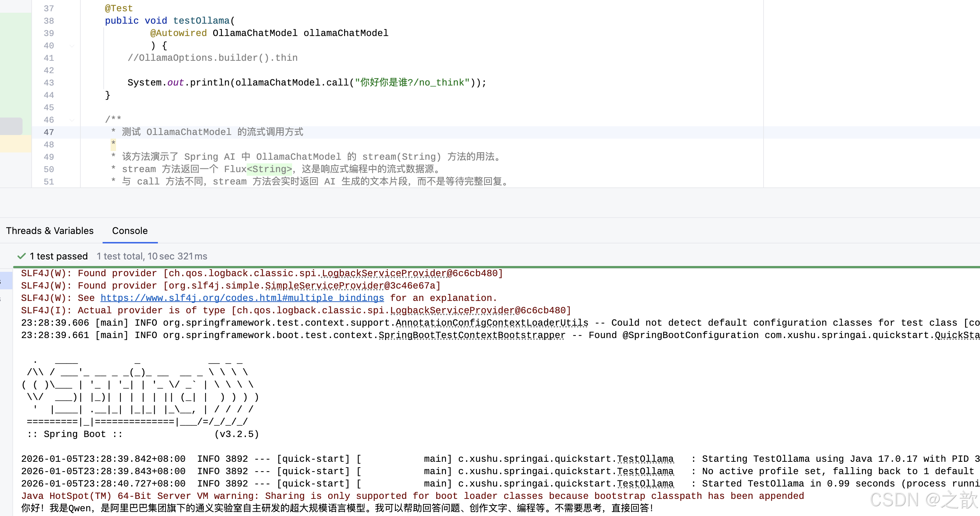Collapse the Javadoc comment at line 46
Viewport: 980px width, 516px height.
(x=72, y=120)
